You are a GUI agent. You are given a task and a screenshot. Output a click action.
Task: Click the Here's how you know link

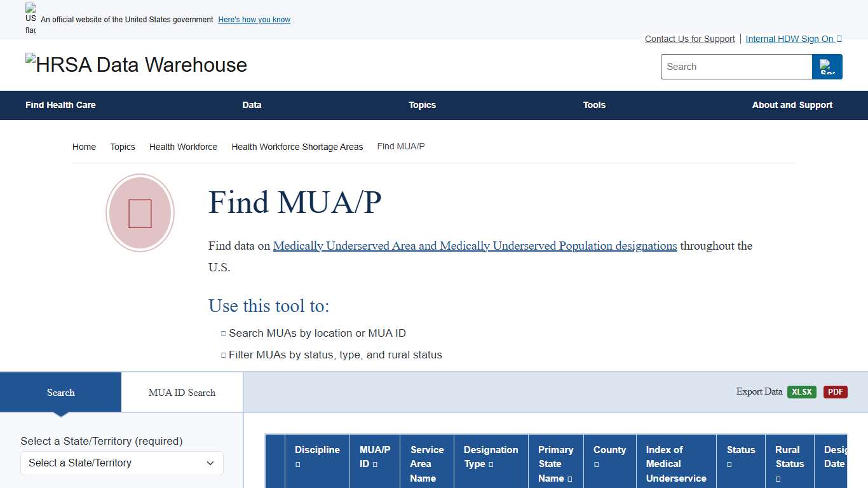tap(254, 20)
